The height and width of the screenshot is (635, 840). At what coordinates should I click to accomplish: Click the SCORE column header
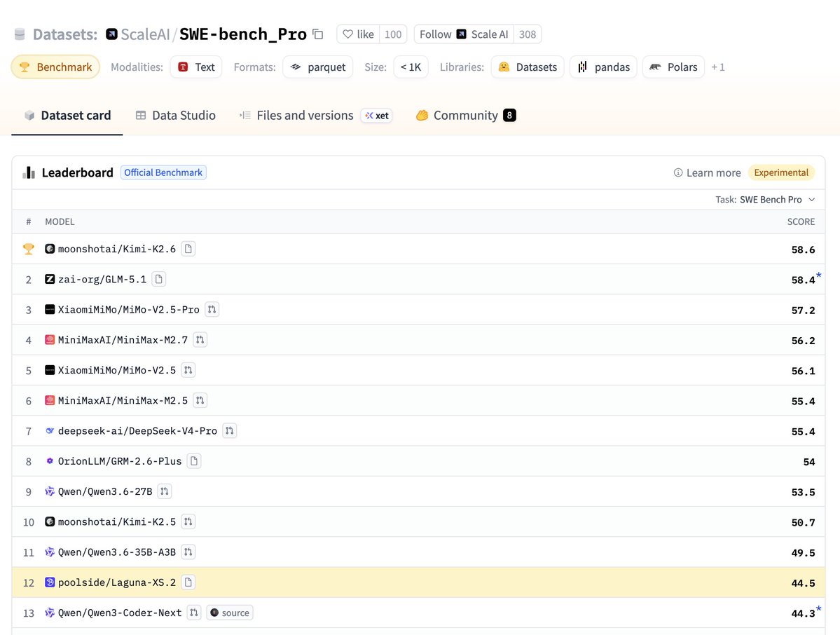801,222
